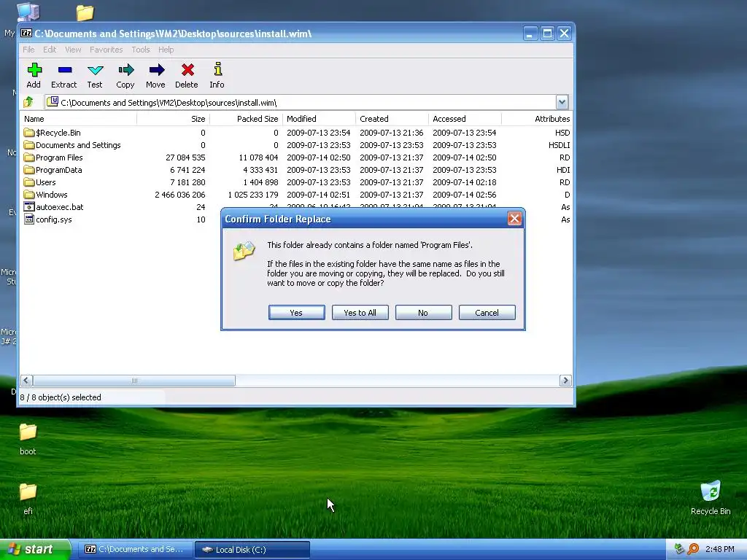Click the Add toolbar icon
This screenshot has width=747, height=560.
tap(34, 71)
